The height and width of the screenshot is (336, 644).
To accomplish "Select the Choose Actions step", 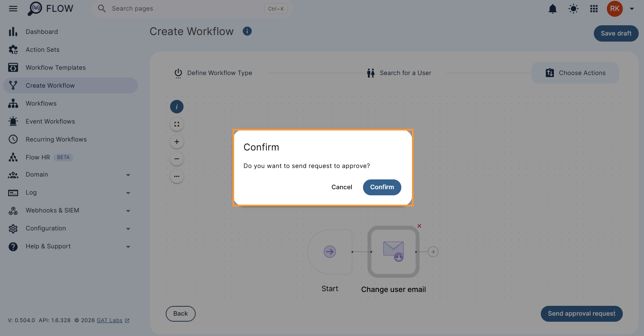I will point(575,73).
